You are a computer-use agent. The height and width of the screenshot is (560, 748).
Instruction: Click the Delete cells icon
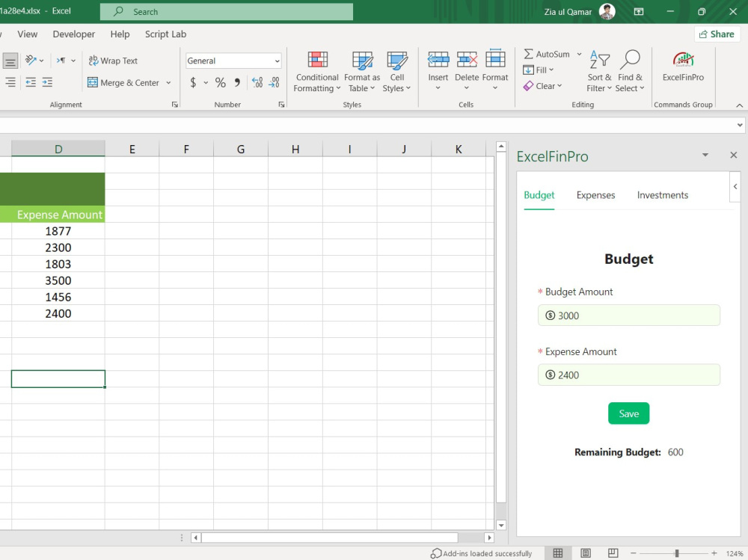click(467, 60)
